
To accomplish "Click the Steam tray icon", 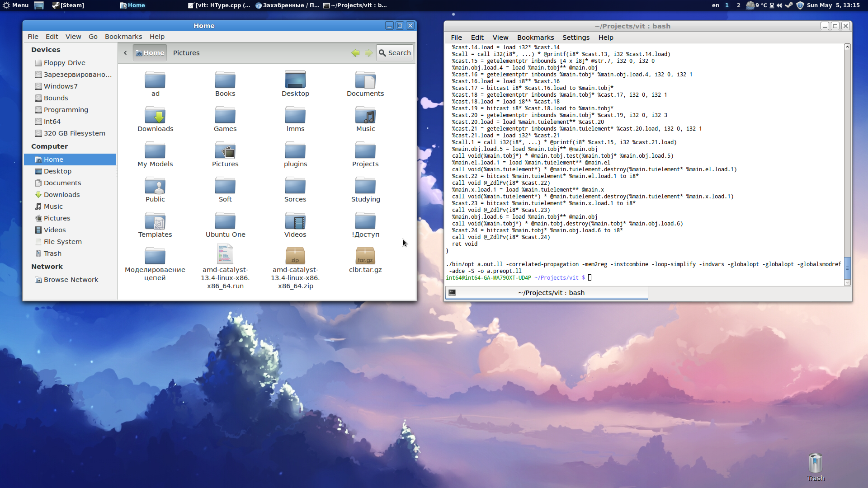I will 789,5.
